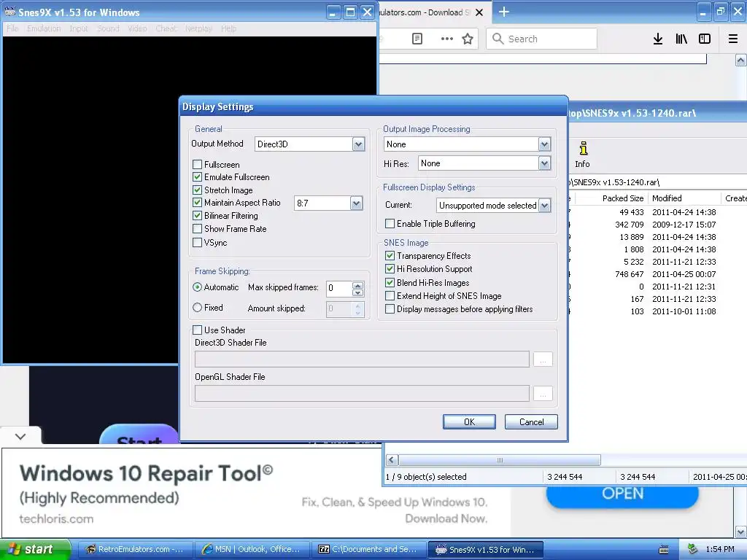Uncheck Stretch Image option
This screenshot has width=747, height=560.
(x=197, y=190)
